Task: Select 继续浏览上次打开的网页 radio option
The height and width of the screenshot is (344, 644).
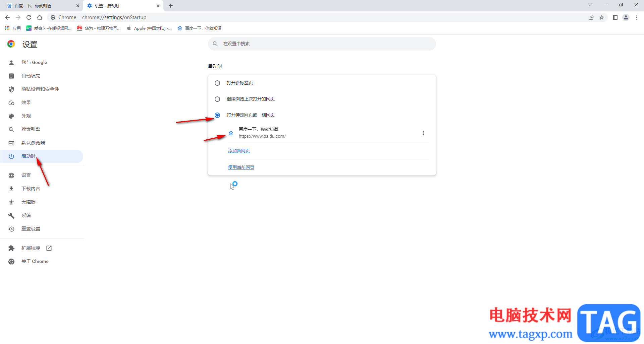Action: [x=217, y=99]
